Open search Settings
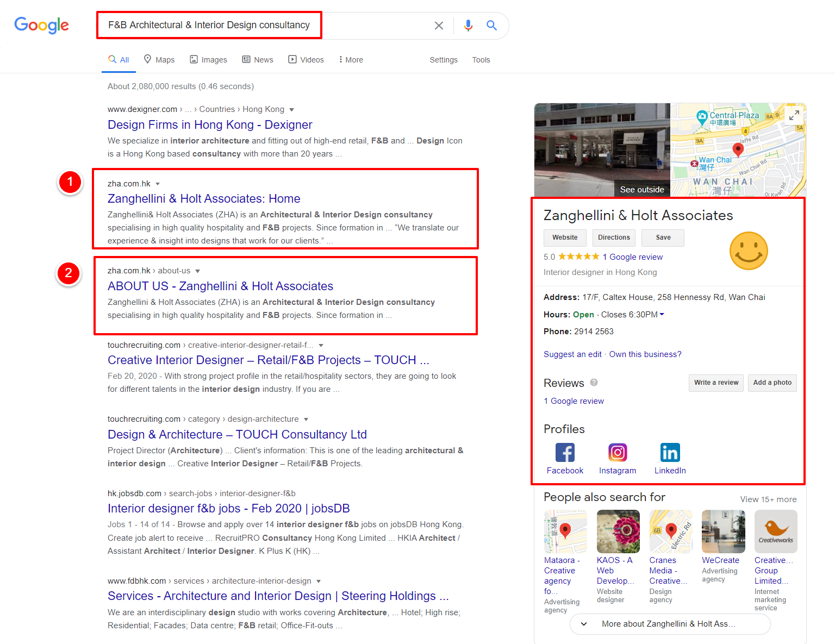Viewport: 835px width, 644px height. [x=444, y=60]
